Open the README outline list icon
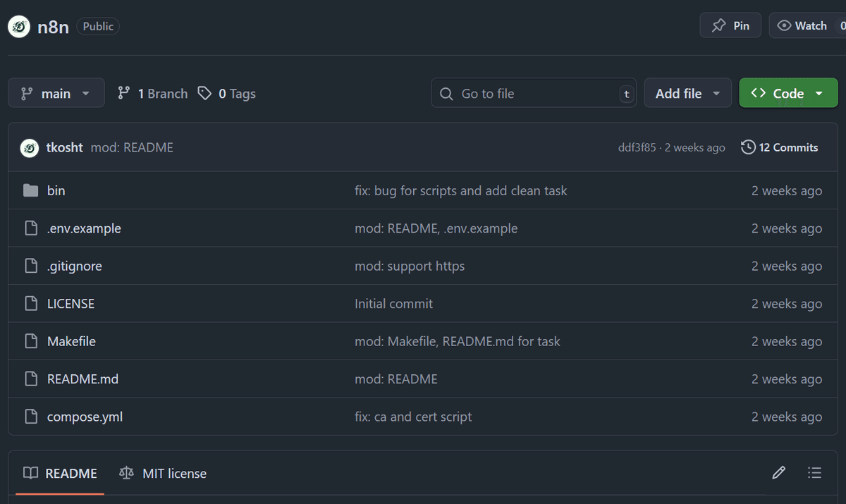This screenshot has width=846, height=504. pos(814,472)
